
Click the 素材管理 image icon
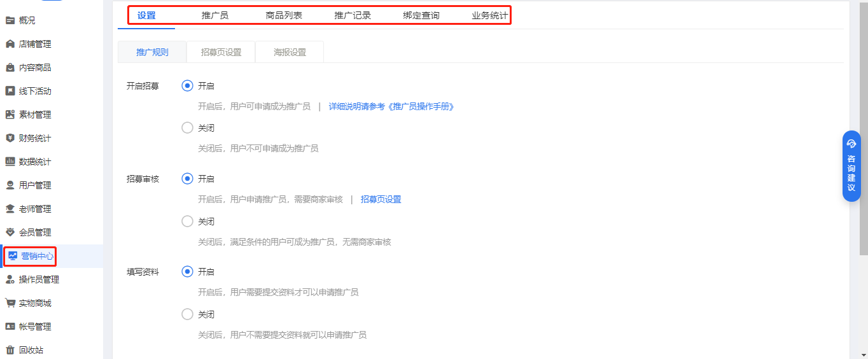click(x=10, y=115)
